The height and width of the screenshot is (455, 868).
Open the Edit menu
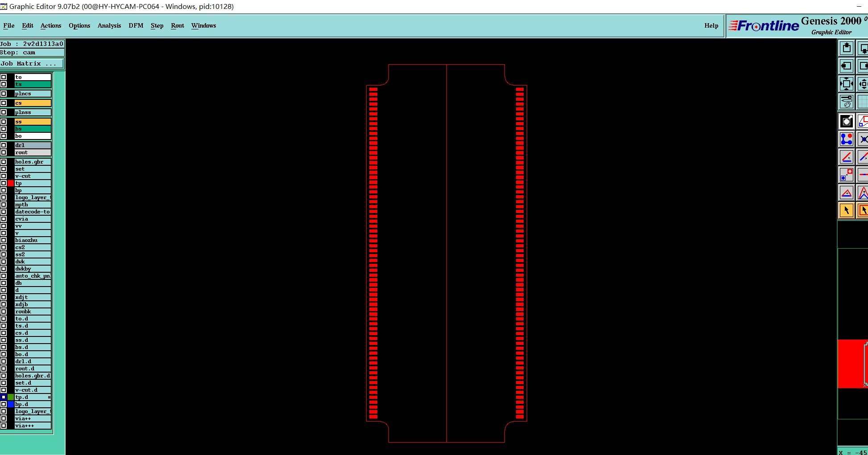(28, 26)
